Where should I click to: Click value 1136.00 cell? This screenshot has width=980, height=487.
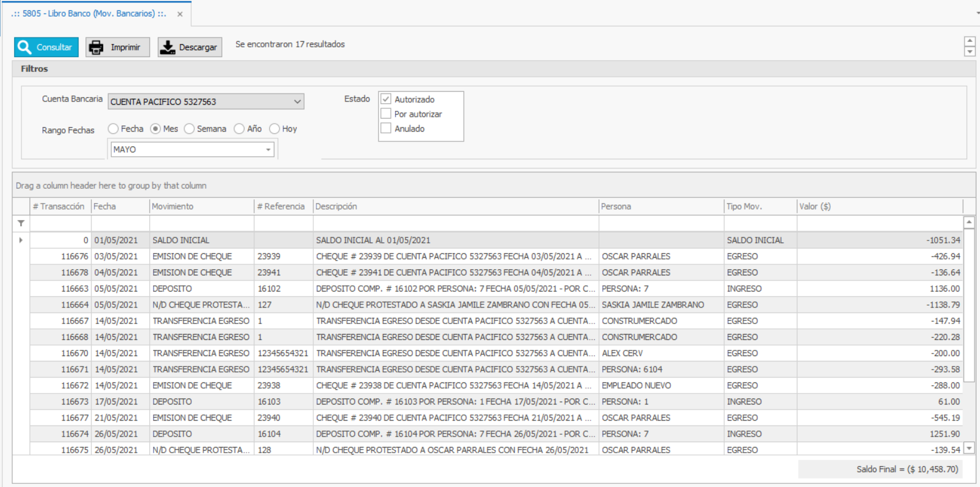pyautogui.click(x=879, y=288)
